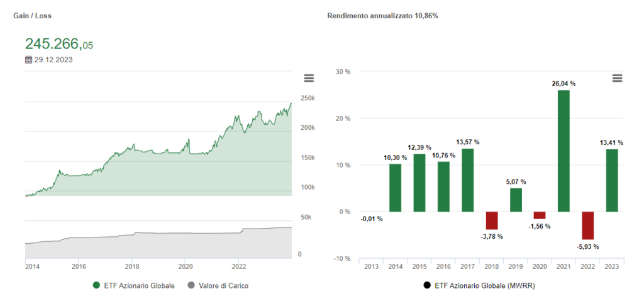Click the 2019 bar labeled 5,07 %
This screenshot has height=308, width=644.
coord(516,200)
